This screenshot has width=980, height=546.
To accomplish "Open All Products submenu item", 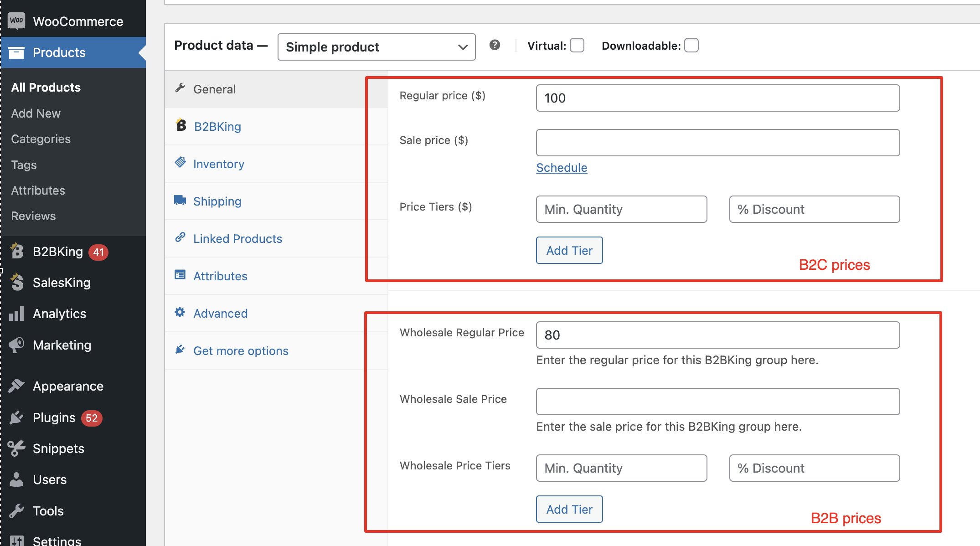I will [46, 88].
